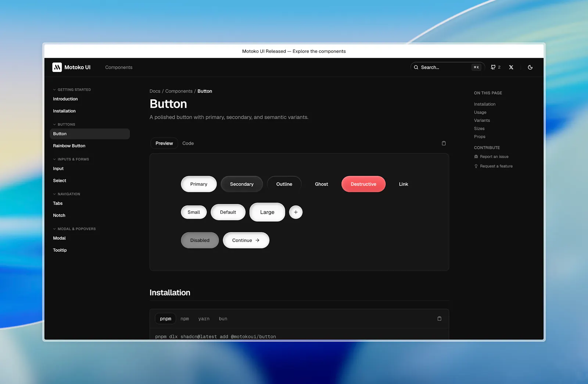Copy preview code clipboard icon

tap(444, 143)
